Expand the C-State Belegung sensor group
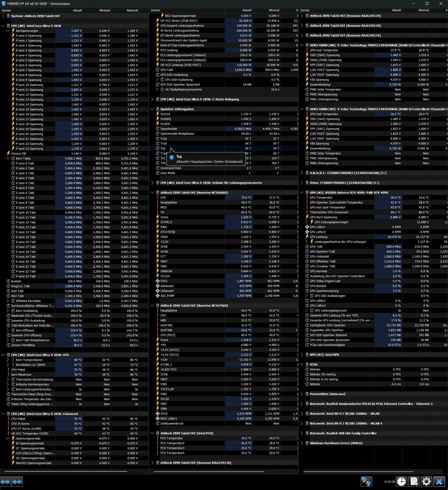 [x=152, y=99]
